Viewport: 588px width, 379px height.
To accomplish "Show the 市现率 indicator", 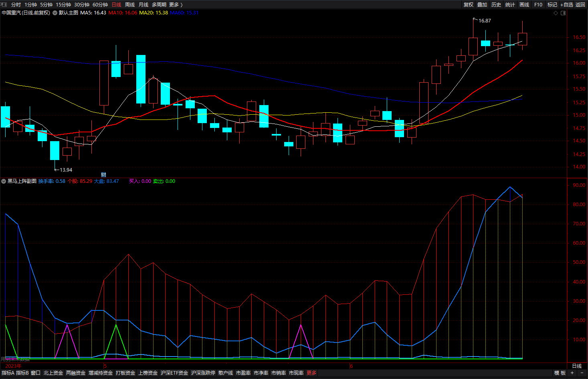I will [x=296, y=373].
